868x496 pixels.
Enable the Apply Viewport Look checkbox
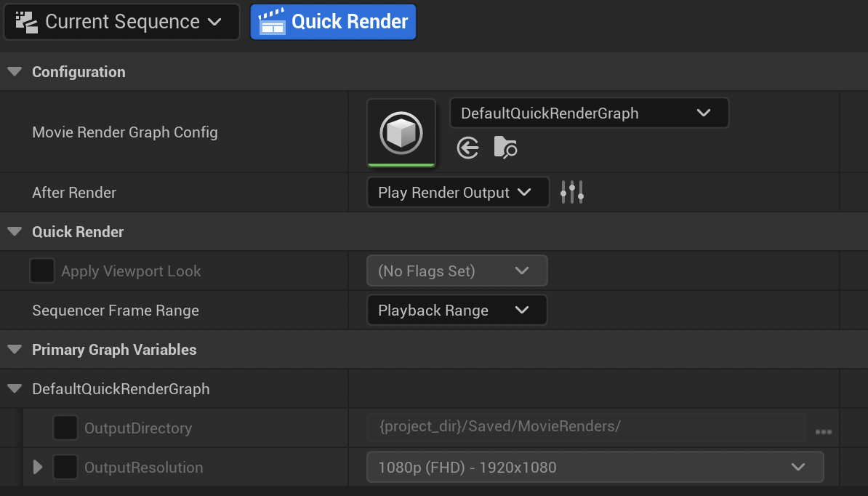coord(42,271)
